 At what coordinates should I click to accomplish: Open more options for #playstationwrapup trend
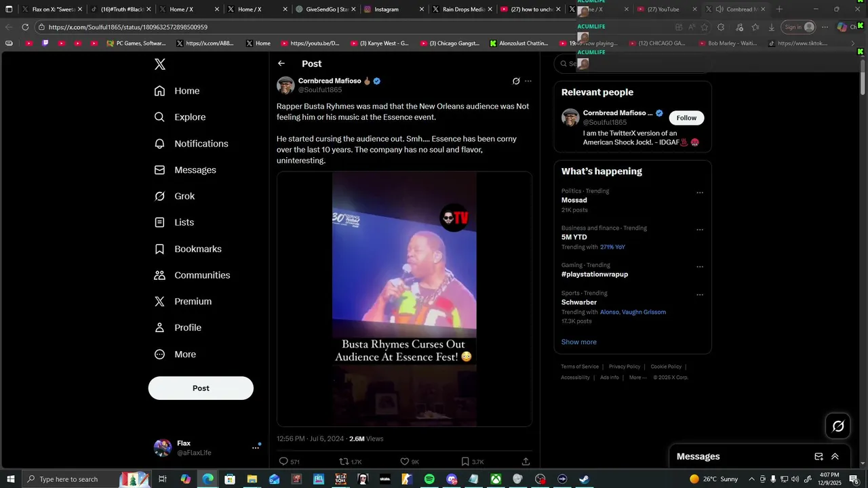click(x=700, y=267)
